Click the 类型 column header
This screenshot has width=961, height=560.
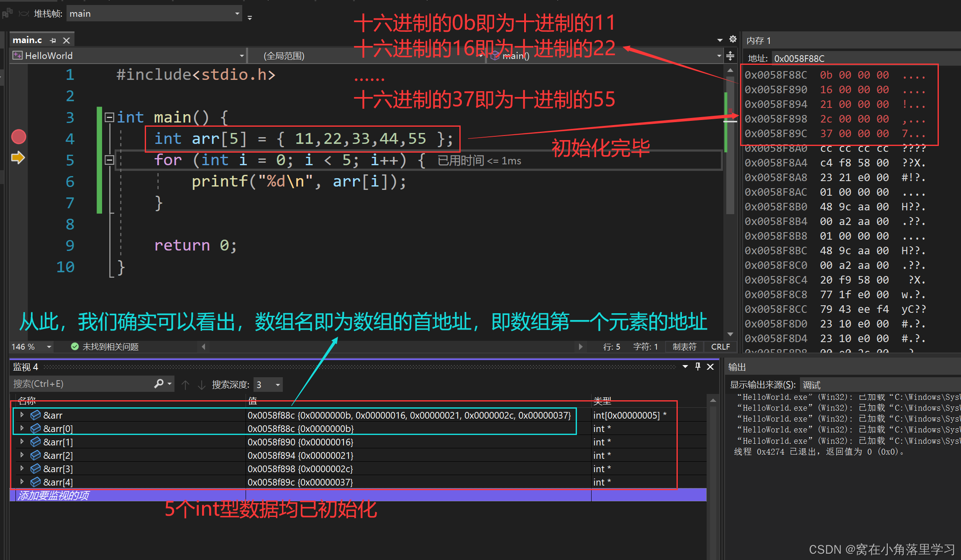tap(602, 401)
